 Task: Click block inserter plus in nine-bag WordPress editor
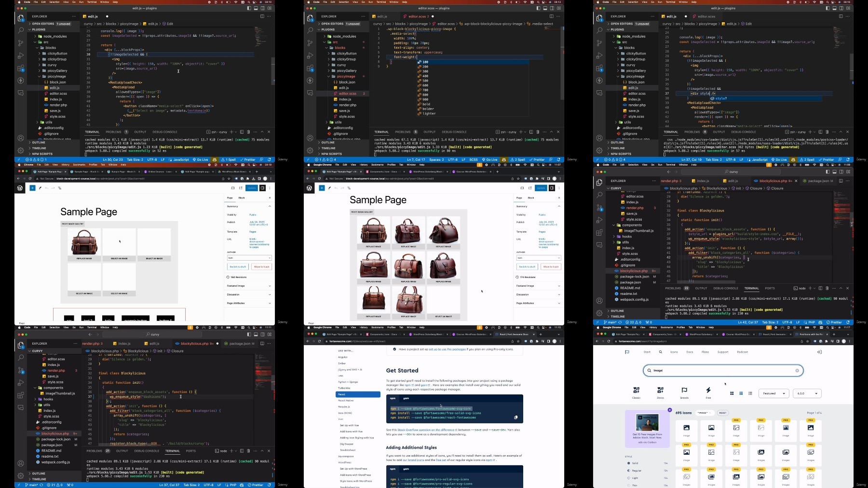coord(322,188)
